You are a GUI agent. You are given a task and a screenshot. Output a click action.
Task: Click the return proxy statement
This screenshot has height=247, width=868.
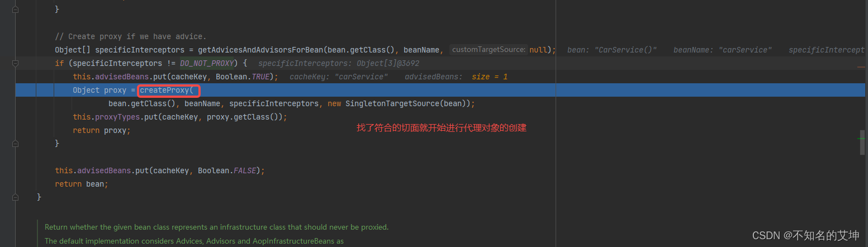pyautogui.click(x=101, y=130)
